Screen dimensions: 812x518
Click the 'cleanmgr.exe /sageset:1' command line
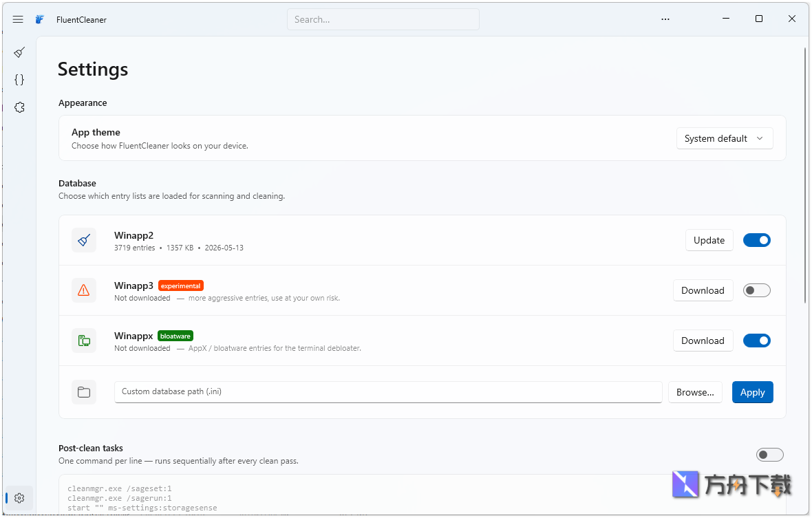pos(119,488)
